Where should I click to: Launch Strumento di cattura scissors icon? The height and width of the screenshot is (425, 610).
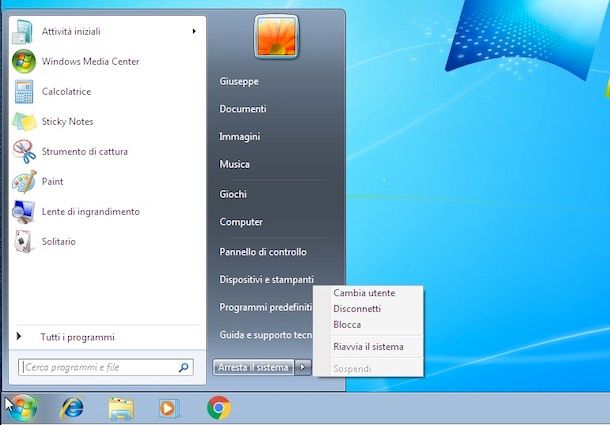[24, 151]
